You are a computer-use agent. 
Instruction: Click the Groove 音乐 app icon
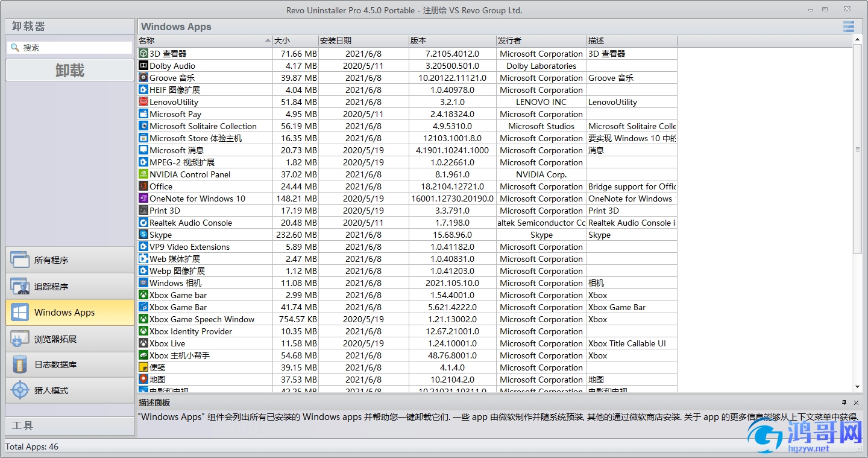point(143,78)
